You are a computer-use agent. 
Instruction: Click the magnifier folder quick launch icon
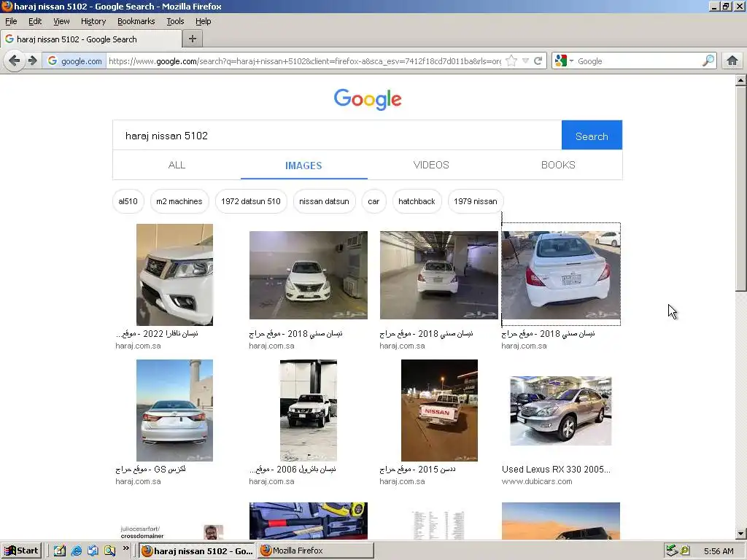[x=109, y=551]
